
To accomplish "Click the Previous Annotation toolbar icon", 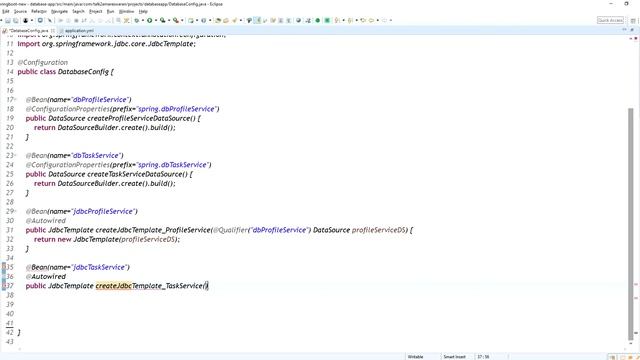I will click(350, 20).
